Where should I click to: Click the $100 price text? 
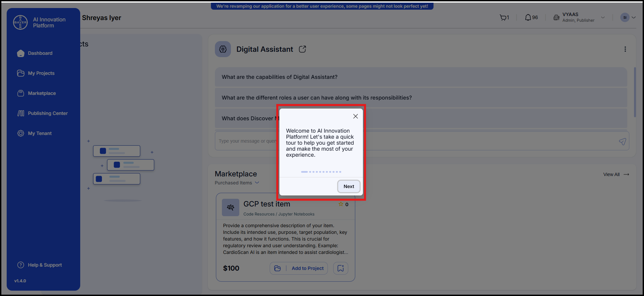tap(231, 268)
